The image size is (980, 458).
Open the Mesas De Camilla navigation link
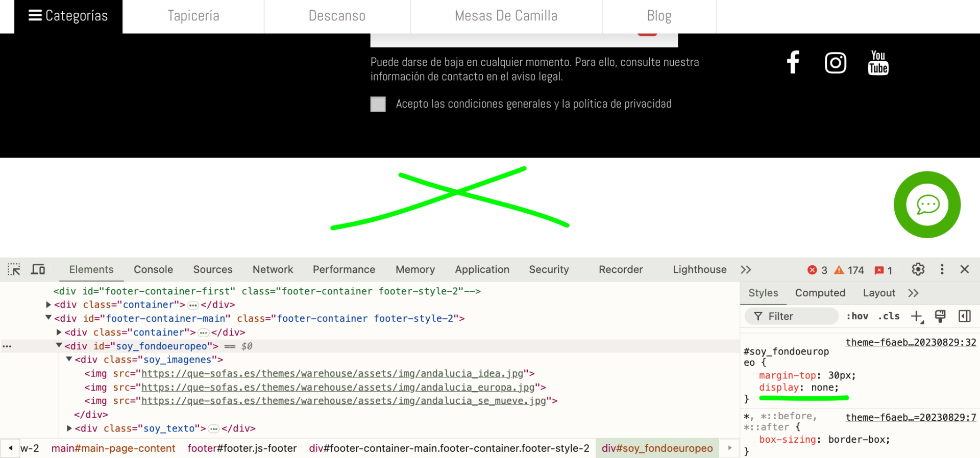click(506, 16)
